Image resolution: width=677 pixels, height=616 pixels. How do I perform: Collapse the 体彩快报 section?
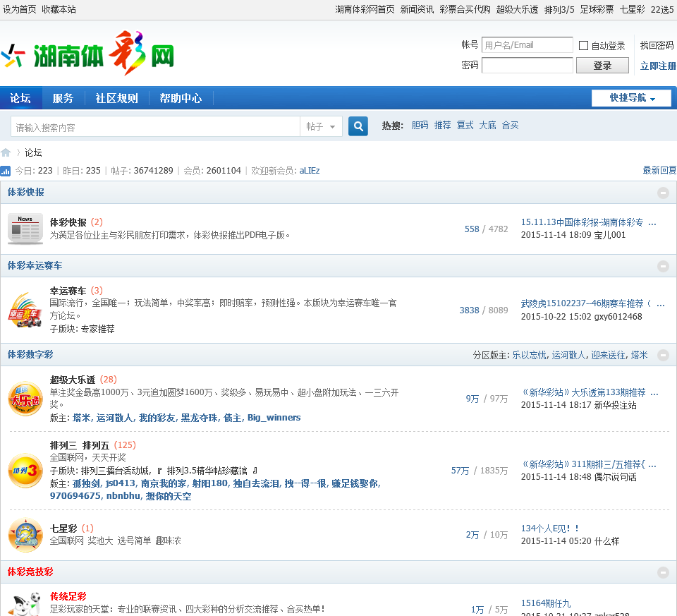tap(663, 193)
